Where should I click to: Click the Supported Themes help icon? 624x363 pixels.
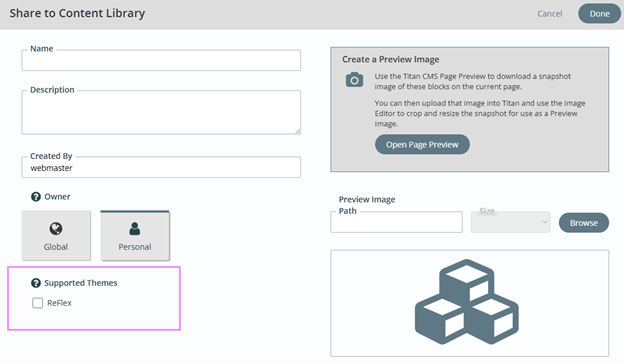pyautogui.click(x=36, y=283)
